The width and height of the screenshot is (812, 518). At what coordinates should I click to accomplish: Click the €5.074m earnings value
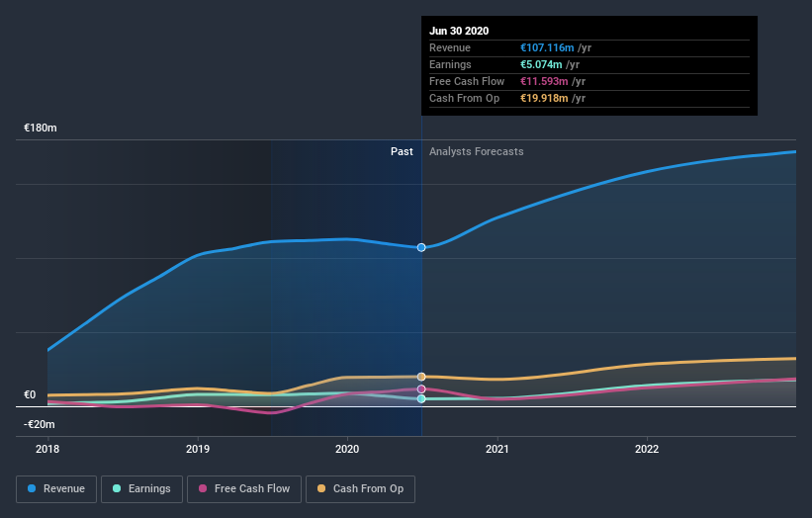click(541, 64)
